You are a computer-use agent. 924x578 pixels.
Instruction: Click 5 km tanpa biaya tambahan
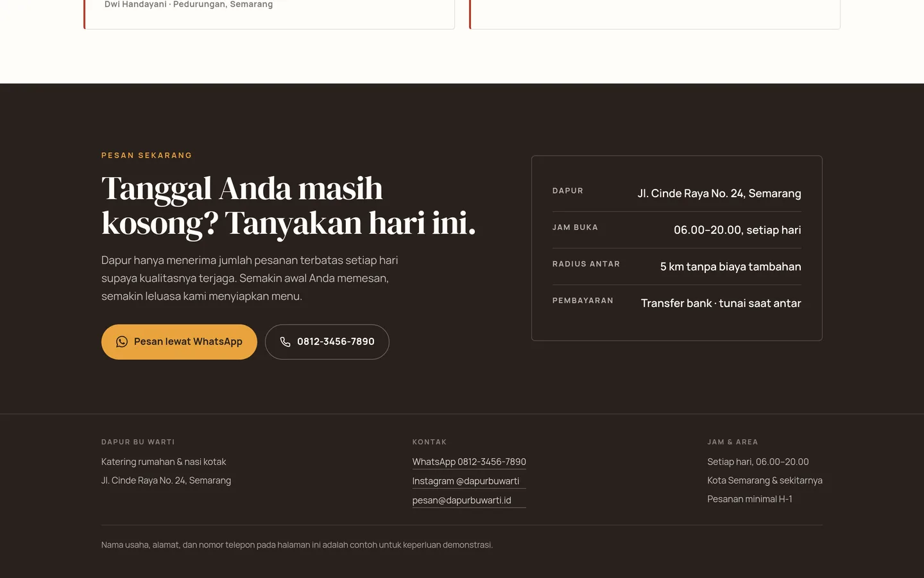(731, 267)
